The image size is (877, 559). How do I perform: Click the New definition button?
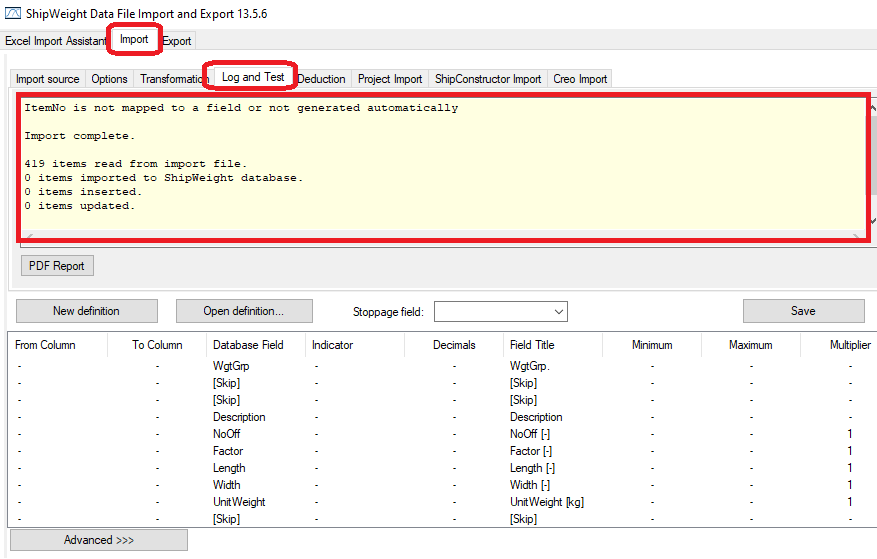pos(87,311)
